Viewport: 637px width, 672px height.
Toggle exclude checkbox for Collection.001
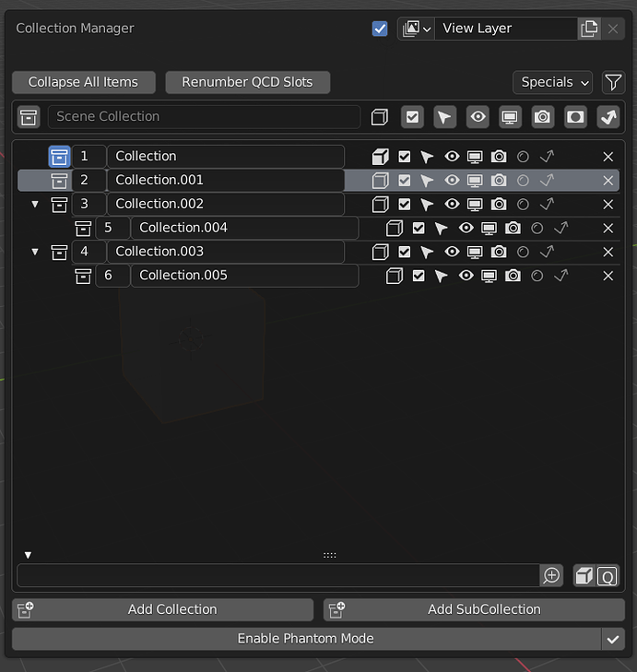coord(405,181)
